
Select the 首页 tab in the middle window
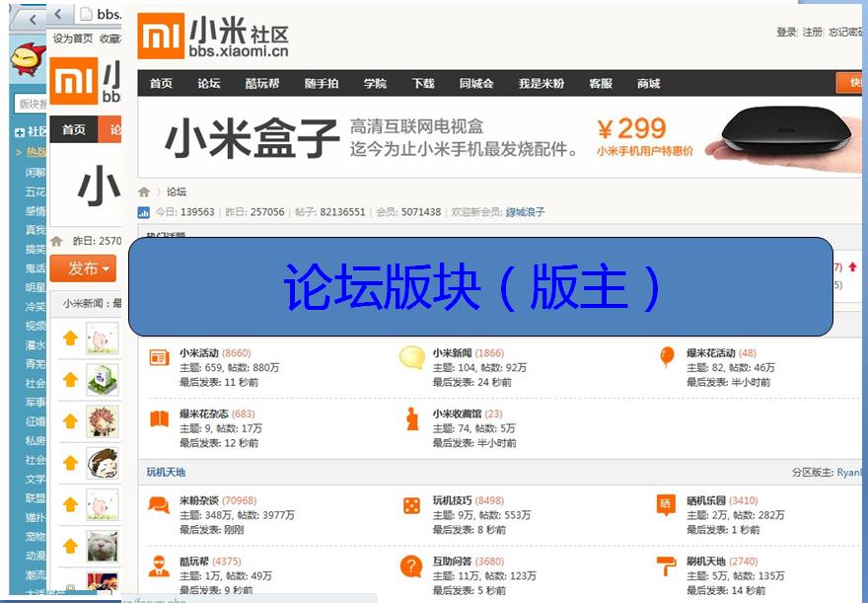[74, 129]
